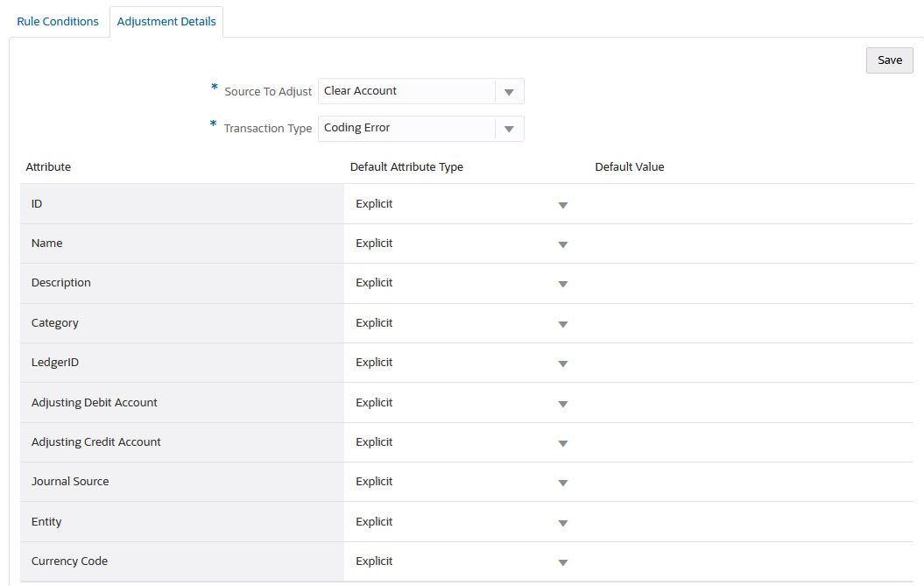Switch to the Rule Conditions tab

pyautogui.click(x=58, y=21)
